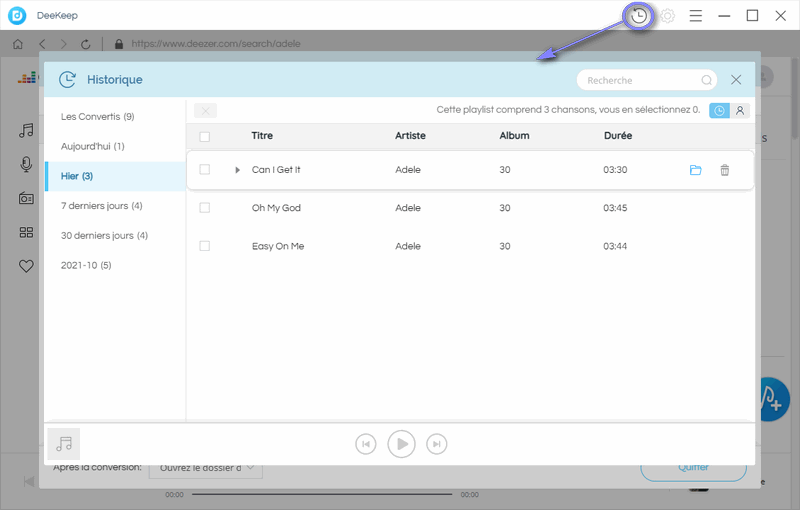
Task: Tick the checkbox for Easy On Me
Action: coord(205,246)
